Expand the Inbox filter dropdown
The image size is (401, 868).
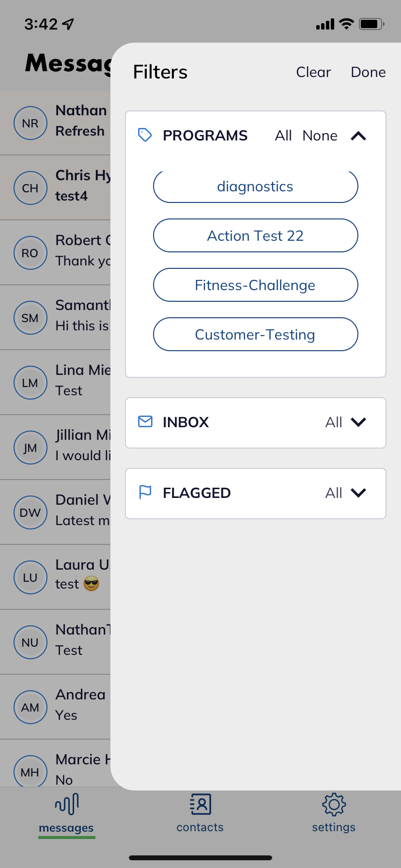(358, 422)
